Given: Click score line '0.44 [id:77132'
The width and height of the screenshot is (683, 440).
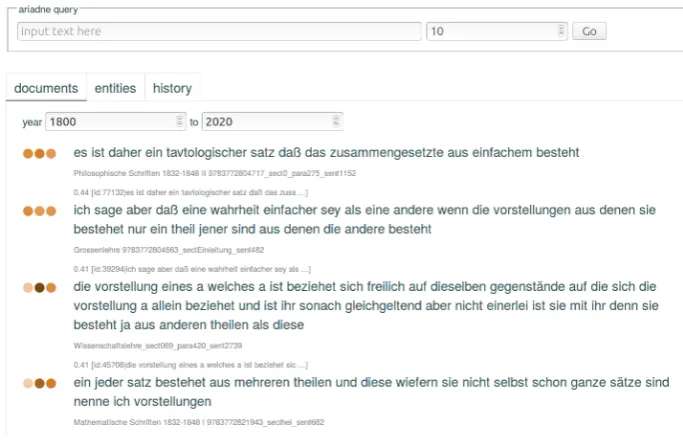Looking at the screenshot, I should [191, 193].
